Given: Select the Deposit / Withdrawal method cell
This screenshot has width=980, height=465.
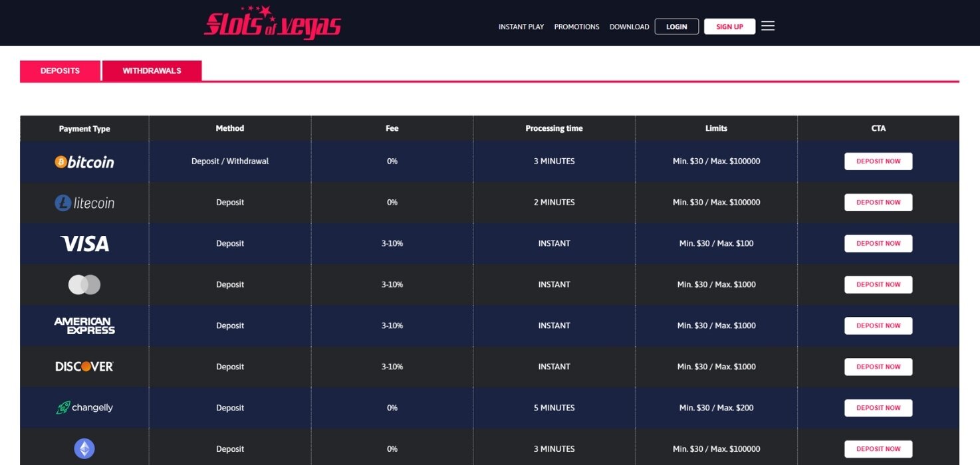Looking at the screenshot, I should pos(230,161).
